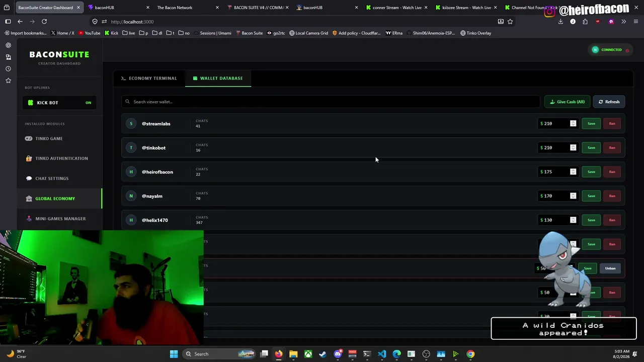
Task: Select the @nayalm username text
Action: coord(152,196)
